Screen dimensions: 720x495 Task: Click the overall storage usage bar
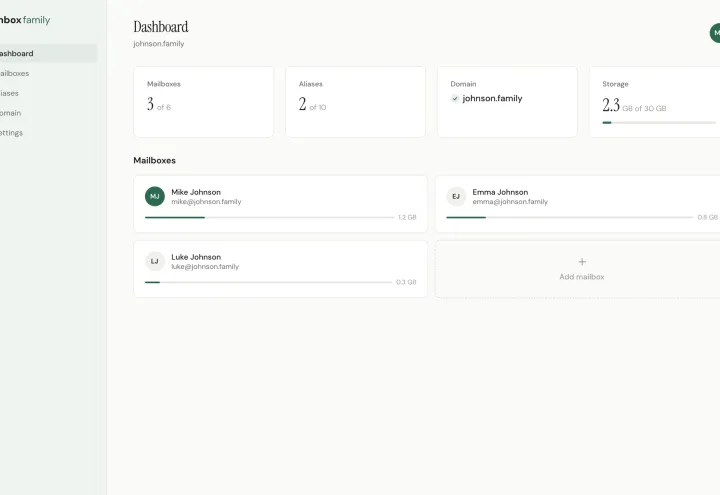659,123
